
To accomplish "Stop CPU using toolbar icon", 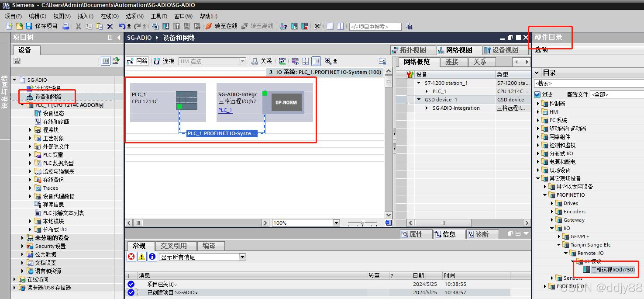I will point(304,26).
